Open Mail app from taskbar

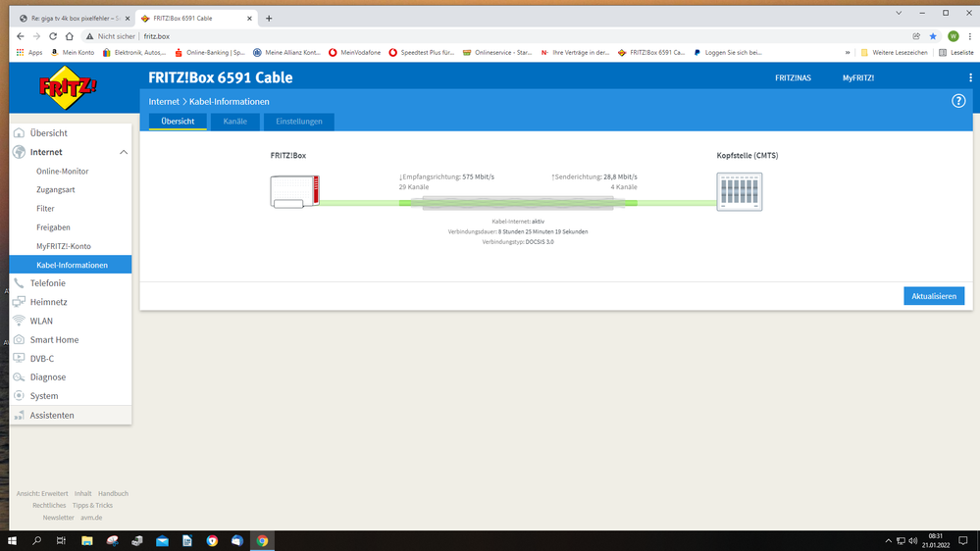pos(162,541)
